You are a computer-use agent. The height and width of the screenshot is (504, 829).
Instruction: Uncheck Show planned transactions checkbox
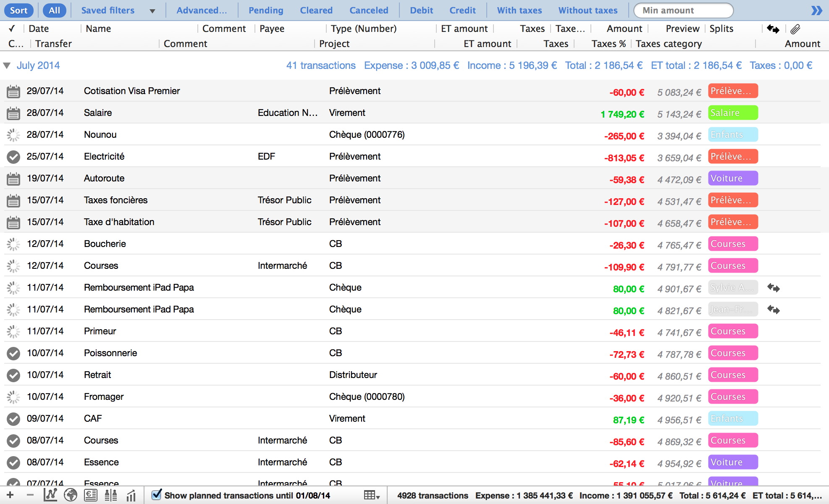tap(157, 495)
